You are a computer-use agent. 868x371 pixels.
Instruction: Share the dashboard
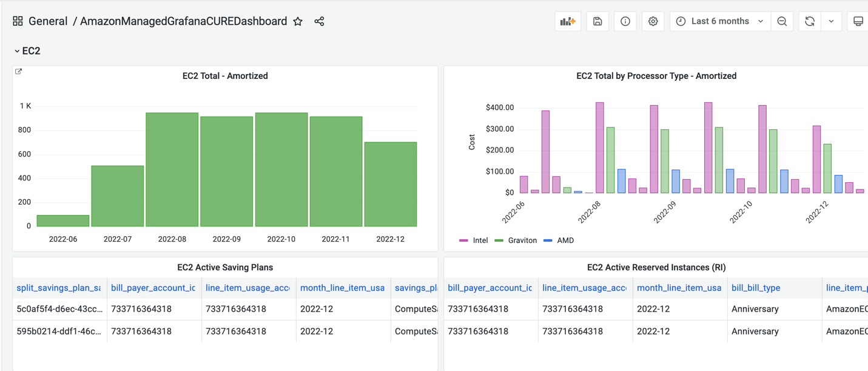click(x=319, y=21)
